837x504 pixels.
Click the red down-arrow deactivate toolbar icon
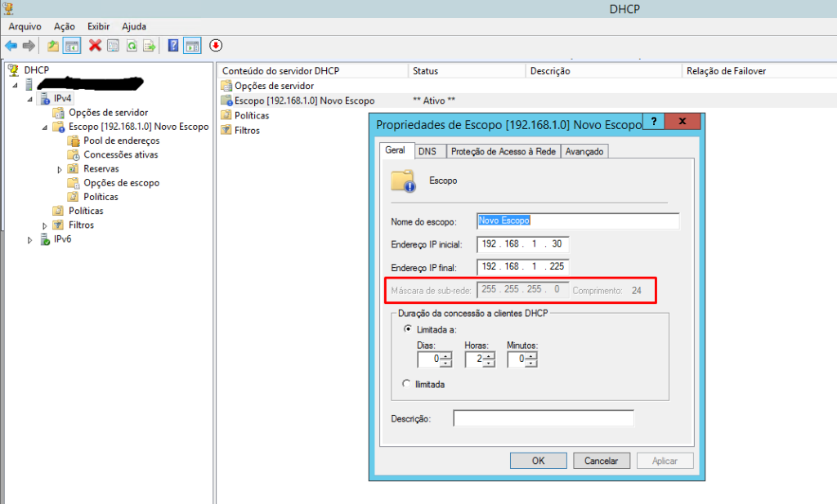point(216,46)
